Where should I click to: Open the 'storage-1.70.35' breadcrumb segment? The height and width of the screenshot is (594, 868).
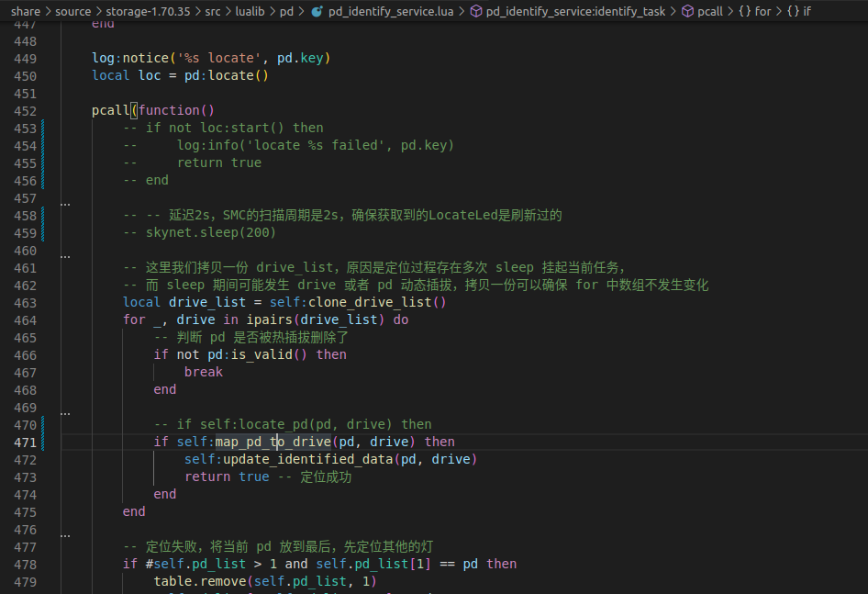pos(148,12)
